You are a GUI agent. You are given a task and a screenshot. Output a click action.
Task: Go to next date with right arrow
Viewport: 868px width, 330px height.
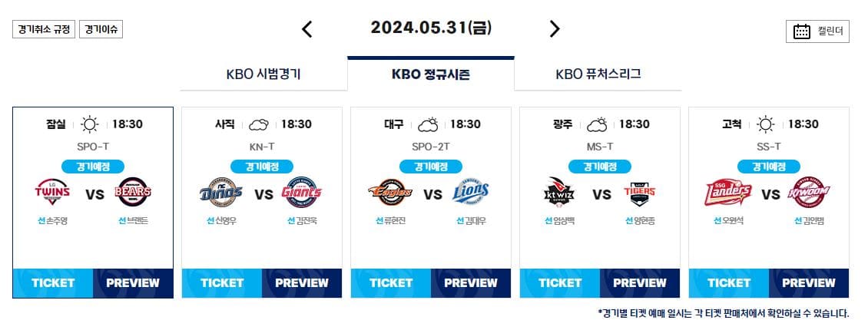click(554, 28)
